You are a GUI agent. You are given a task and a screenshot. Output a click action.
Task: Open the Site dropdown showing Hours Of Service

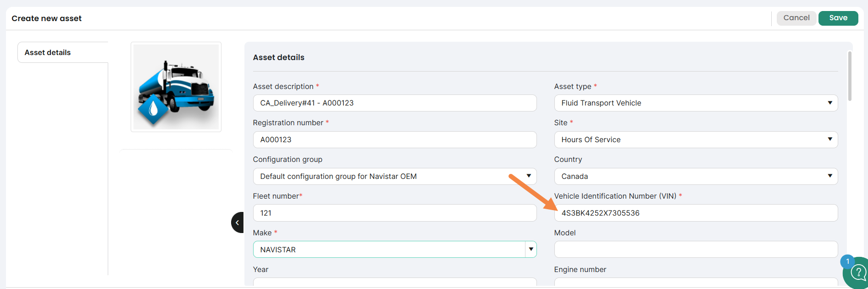(696, 139)
